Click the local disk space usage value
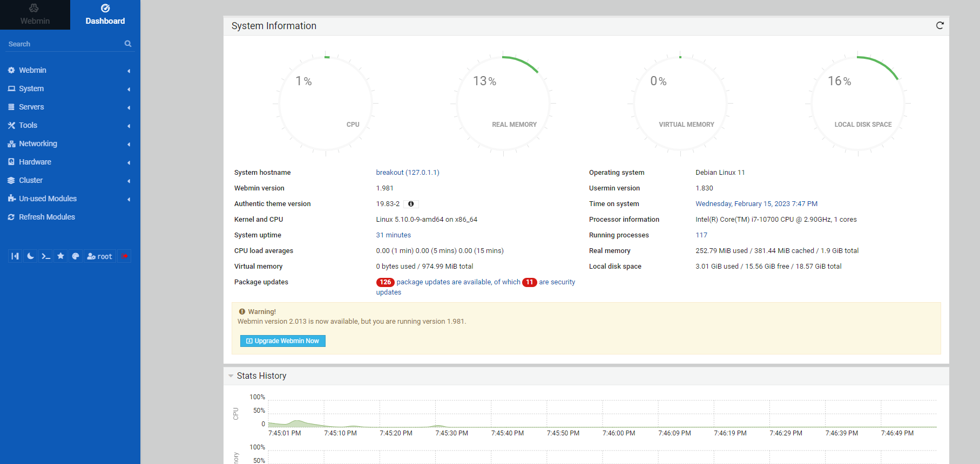The image size is (980, 464). (x=768, y=267)
